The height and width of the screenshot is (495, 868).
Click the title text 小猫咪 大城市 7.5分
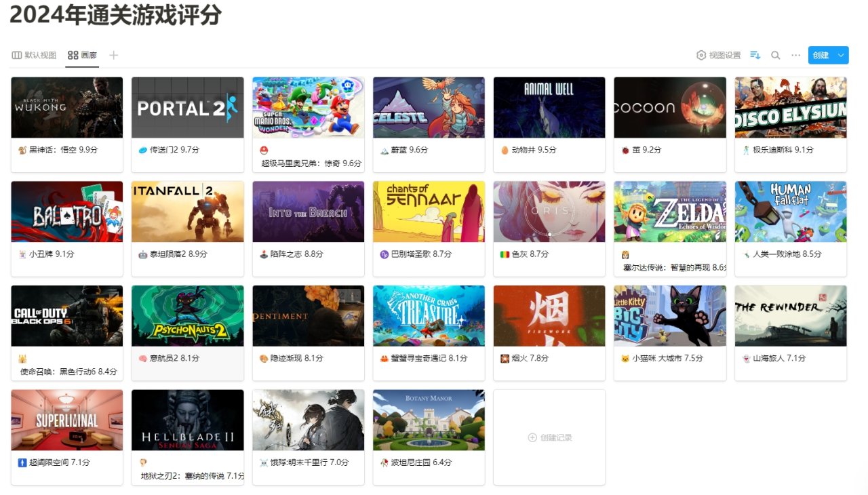[x=667, y=358]
